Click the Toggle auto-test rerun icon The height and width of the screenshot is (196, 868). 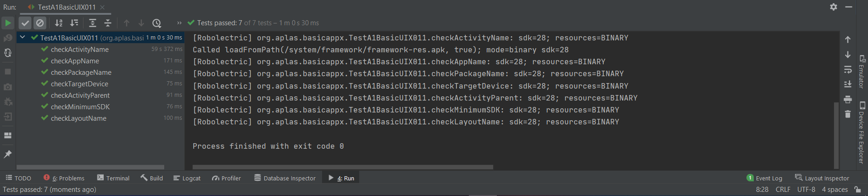8,53
